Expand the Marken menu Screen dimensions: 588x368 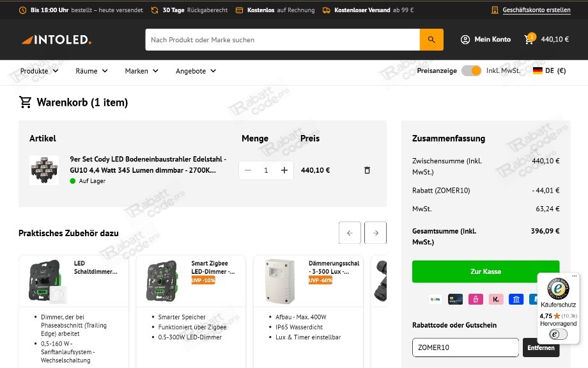click(x=141, y=71)
